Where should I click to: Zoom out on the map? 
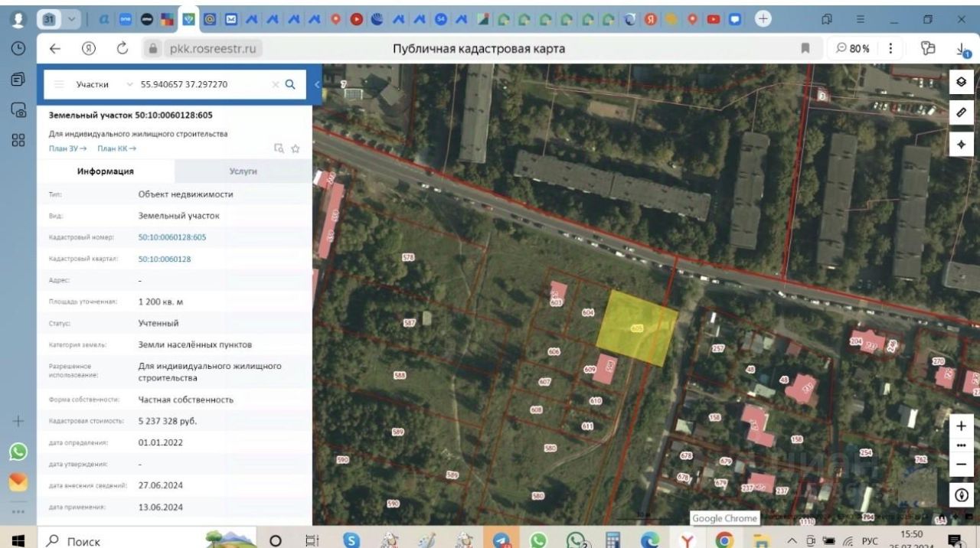pos(962,464)
